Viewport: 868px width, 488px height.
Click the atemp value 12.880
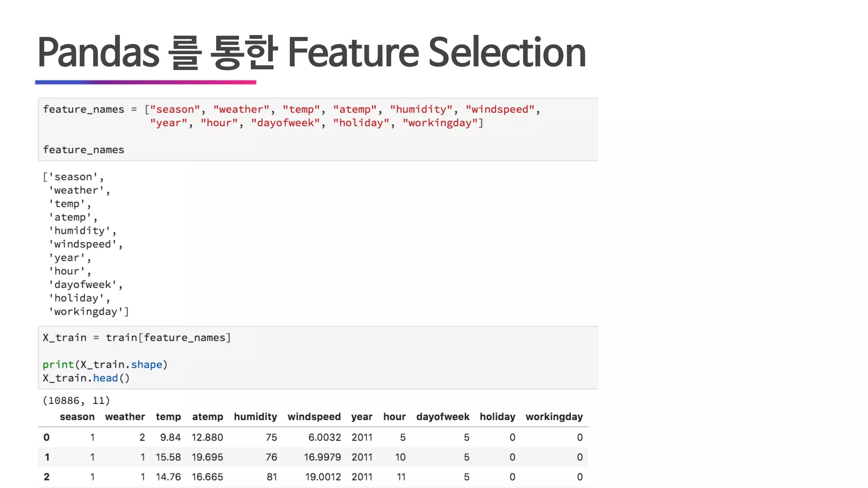pyautogui.click(x=207, y=438)
